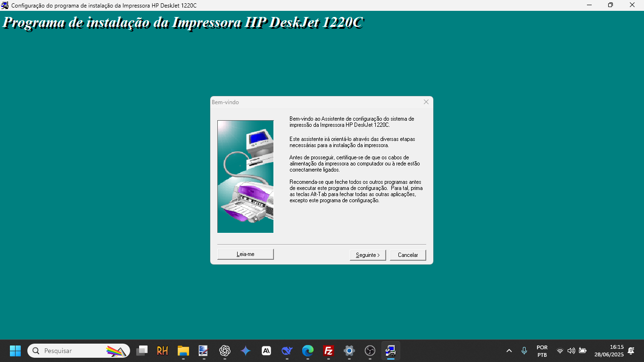Switch the POR PTB input language
644x362 pixels.
click(x=542, y=351)
